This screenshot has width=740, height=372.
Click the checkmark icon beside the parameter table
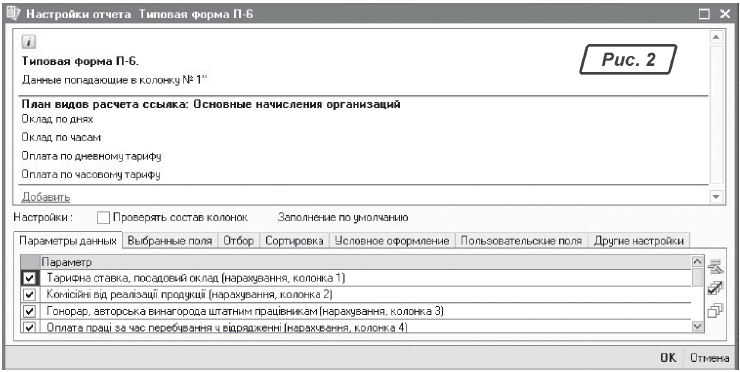(714, 288)
